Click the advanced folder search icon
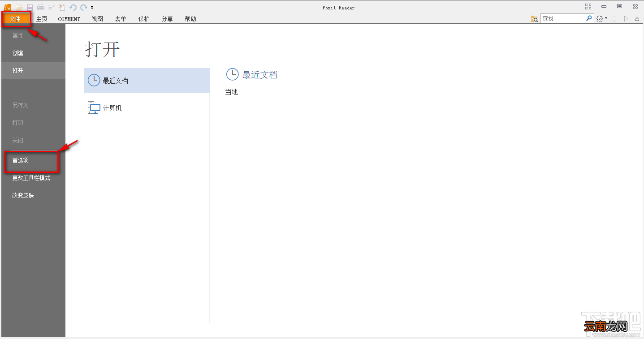Viewport: 644px width, 339px height. tap(534, 19)
